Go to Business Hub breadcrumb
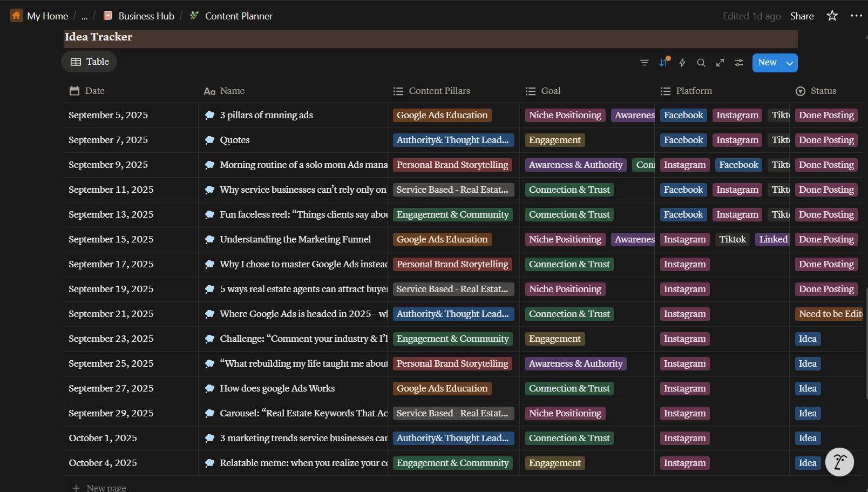Screen dimensions: 868x492 point(146,16)
